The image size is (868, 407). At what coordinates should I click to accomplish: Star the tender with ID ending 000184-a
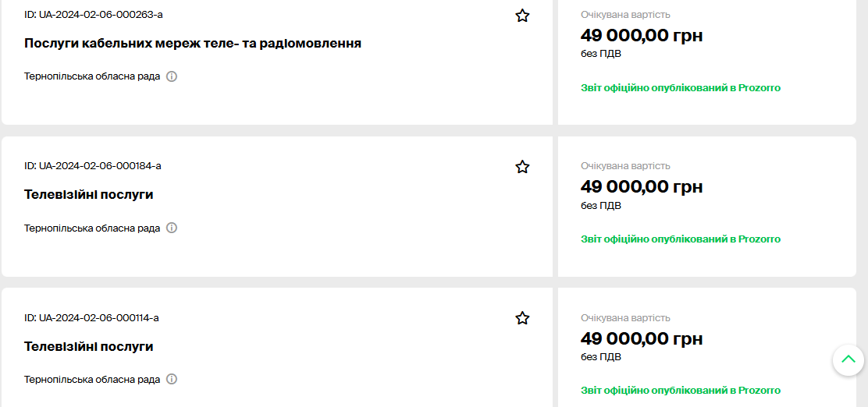[522, 167]
